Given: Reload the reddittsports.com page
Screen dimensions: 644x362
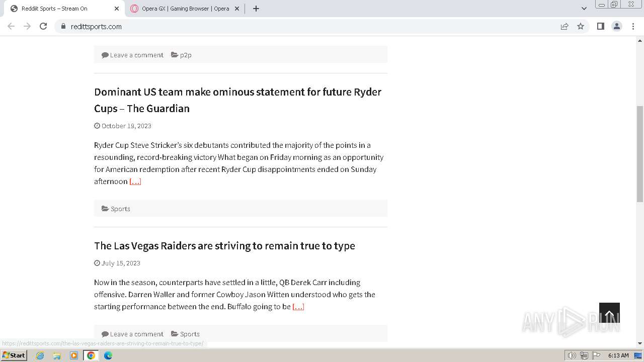Looking at the screenshot, I should [43, 26].
